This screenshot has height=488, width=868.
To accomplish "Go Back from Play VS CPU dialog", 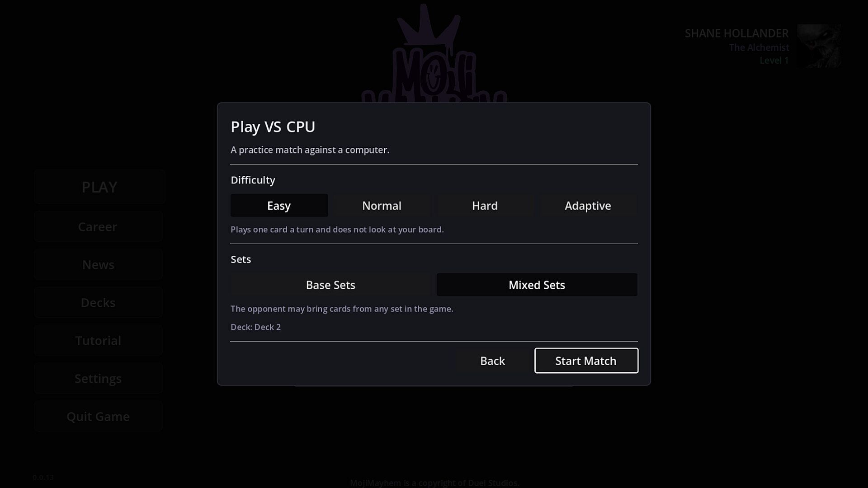I will [x=492, y=361].
